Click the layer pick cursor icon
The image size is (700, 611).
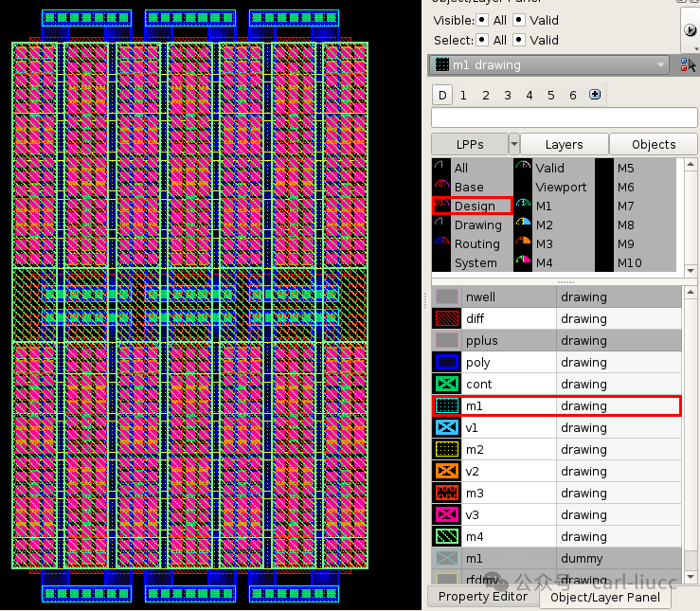[x=688, y=65]
